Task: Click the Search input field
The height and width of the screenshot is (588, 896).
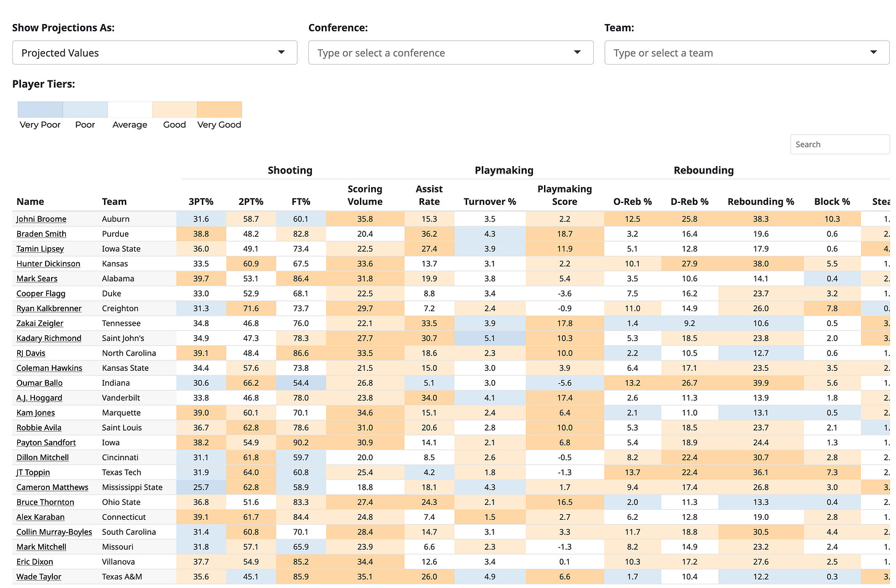Action: point(839,144)
